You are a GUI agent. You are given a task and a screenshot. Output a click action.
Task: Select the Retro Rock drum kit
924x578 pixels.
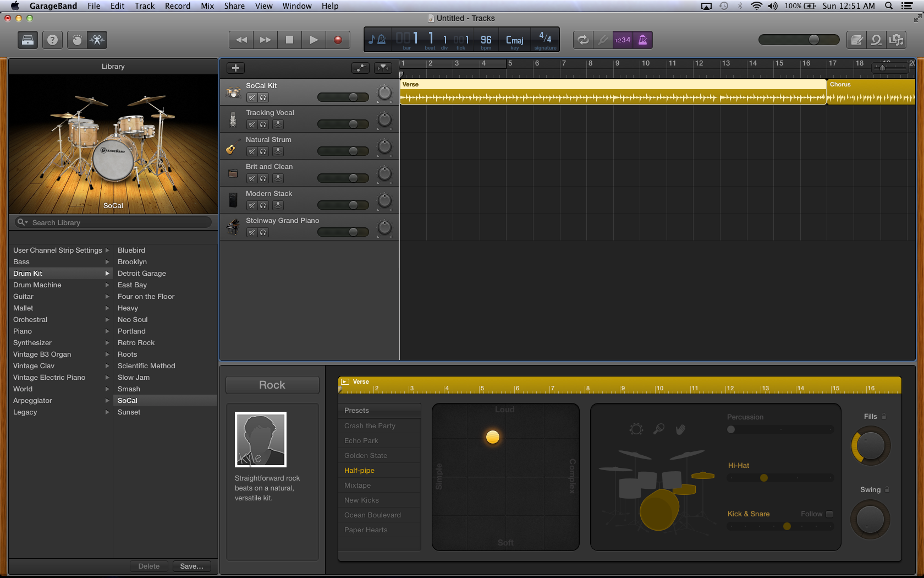pyautogui.click(x=165, y=343)
